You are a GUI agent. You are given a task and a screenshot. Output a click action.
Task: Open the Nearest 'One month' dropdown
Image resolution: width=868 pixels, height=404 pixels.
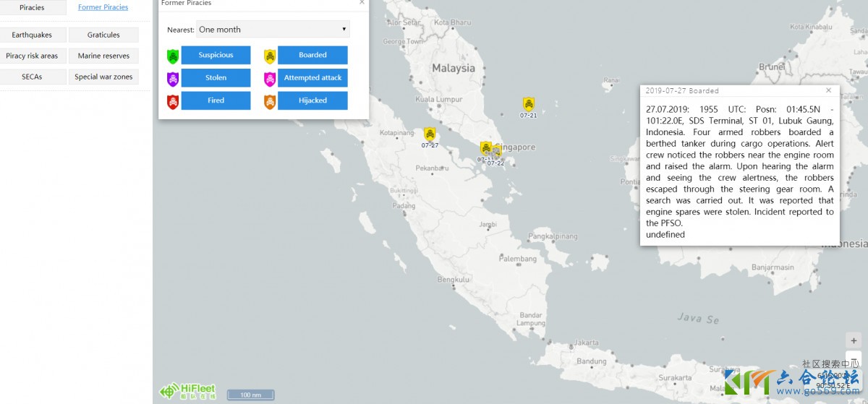[x=273, y=30]
